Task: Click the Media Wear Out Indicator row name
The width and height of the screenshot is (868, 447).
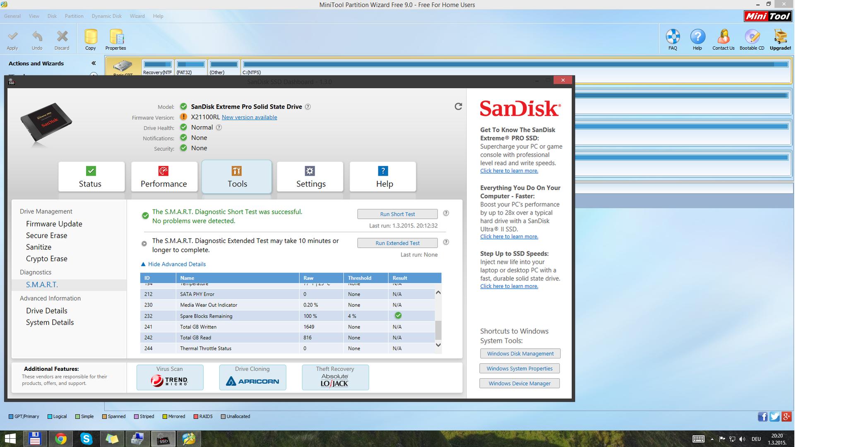Action: [209, 305]
